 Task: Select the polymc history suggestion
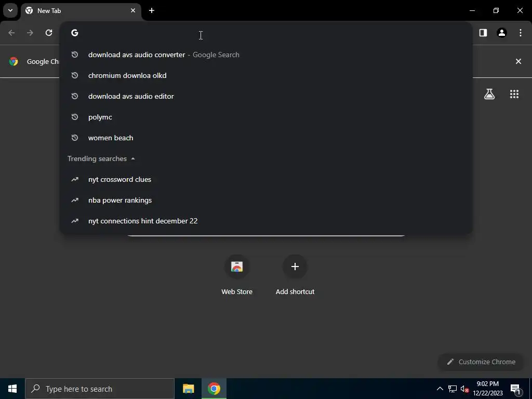pyautogui.click(x=266, y=117)
